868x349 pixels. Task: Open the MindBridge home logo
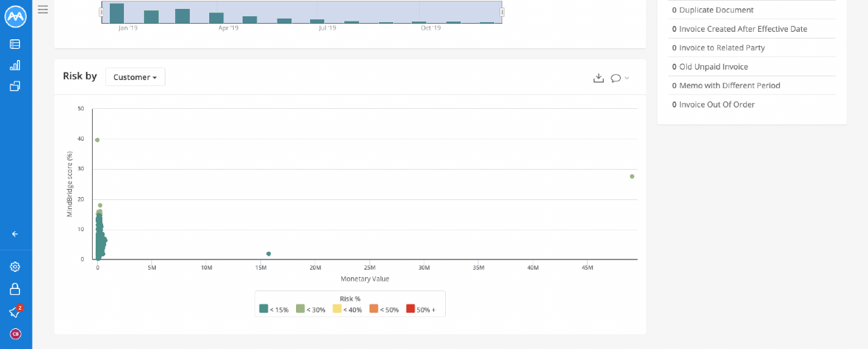pyautogui.click(x=16, y=17)
